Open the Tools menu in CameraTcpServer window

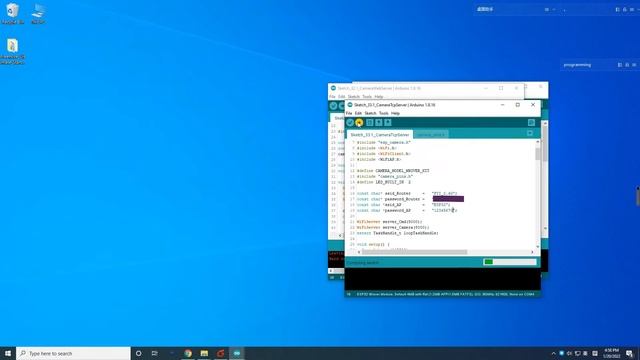pyautogui.click(x=384, y=113)
